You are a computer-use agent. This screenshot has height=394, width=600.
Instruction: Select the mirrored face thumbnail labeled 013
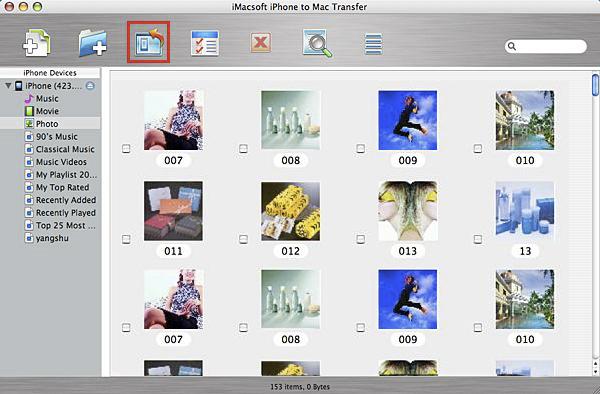coord(408,211)
